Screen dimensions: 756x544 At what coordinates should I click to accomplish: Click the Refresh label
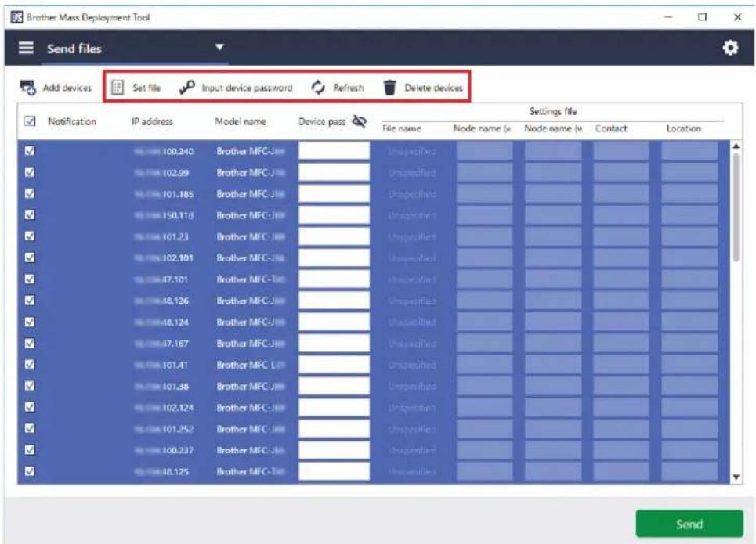[349, 88]
